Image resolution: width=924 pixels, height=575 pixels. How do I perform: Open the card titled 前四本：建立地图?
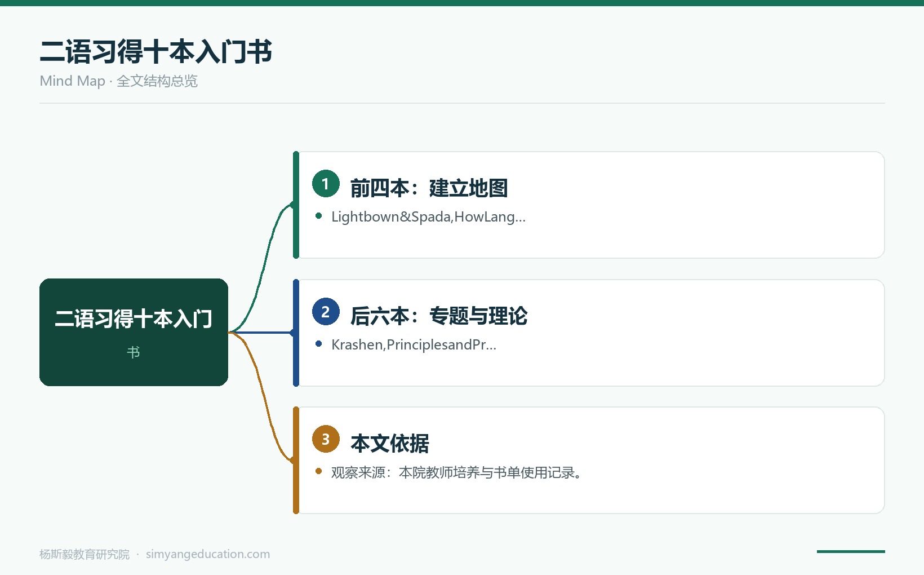(589, 205)
